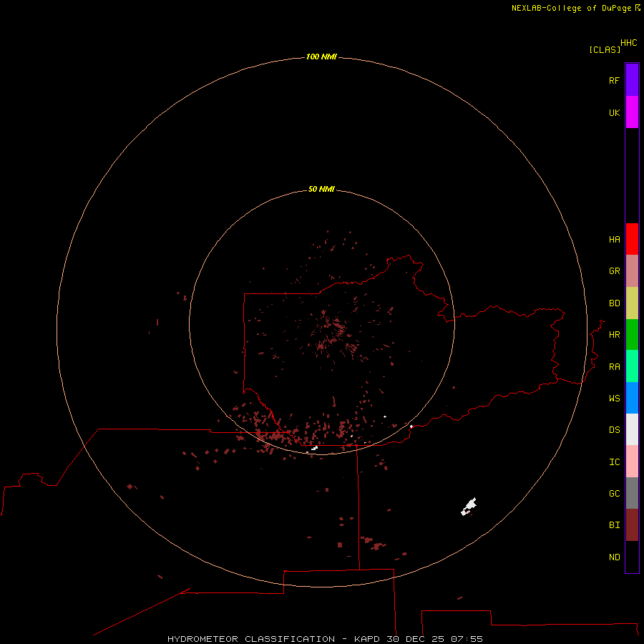Select the WS blue legend swatch
The height and width of the screenshot is (644, 644).
click(x=632, y=398)
